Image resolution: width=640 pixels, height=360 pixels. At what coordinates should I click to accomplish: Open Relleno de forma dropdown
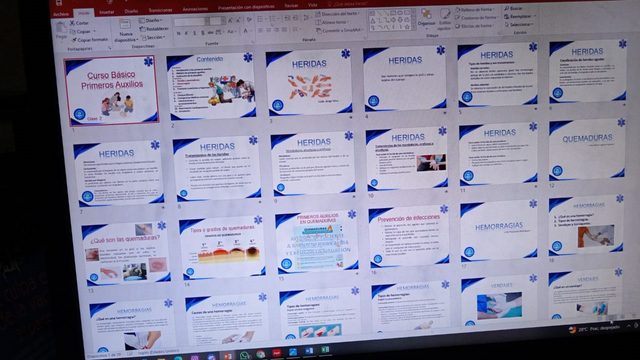pos(475,9)
